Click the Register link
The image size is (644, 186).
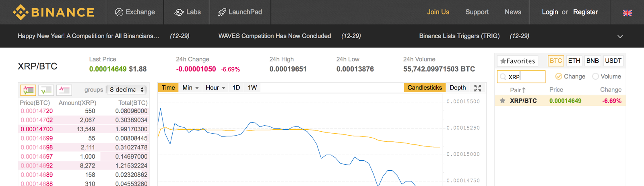(x=585, y=12)
